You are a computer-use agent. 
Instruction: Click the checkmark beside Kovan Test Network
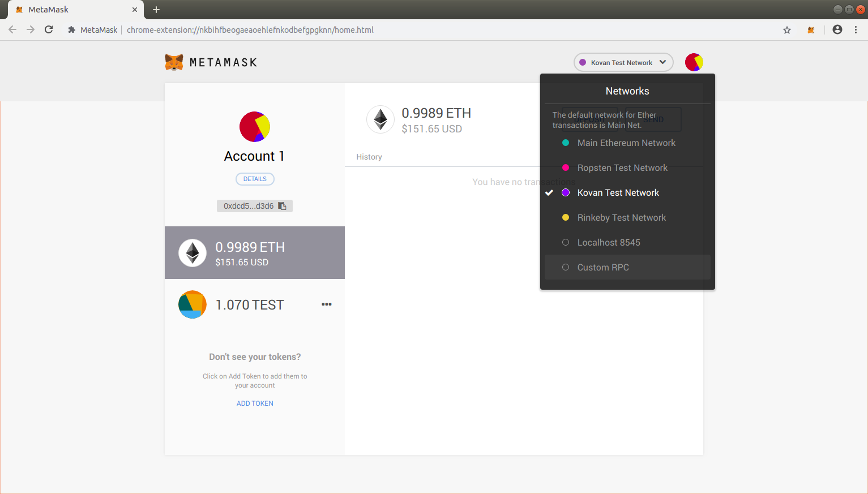tap(549, 192)
